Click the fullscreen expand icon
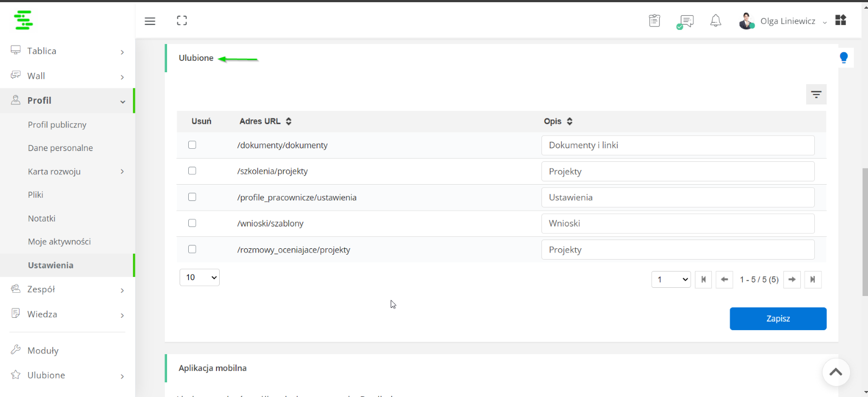 coord(182,21)
